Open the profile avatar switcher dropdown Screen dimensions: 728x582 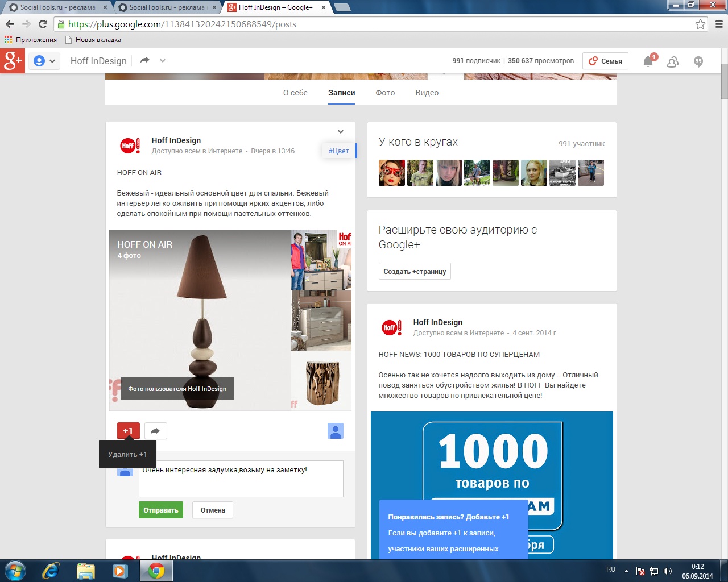pyautogui.click(x=44, y=61)
